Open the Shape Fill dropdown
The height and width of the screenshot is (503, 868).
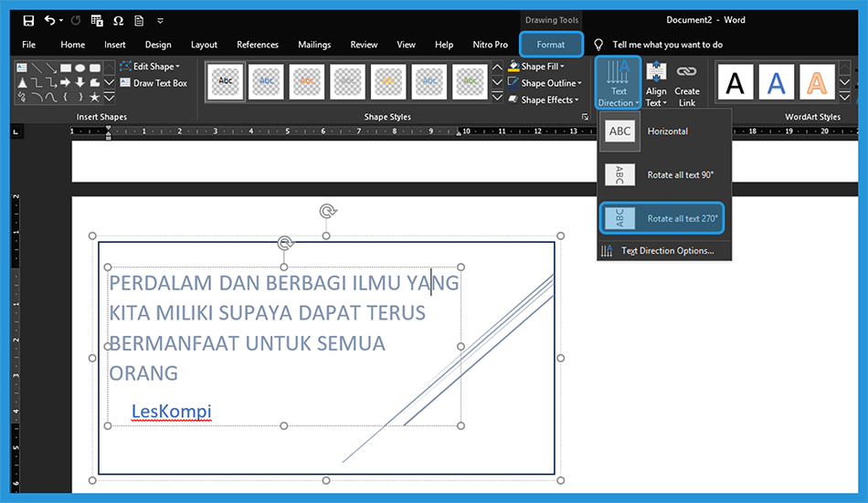click(x=535, y=67)
